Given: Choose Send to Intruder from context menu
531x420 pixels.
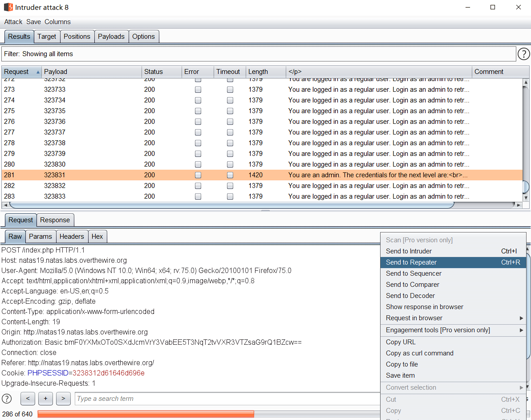Looking at the screenshot, I should pos(453,251).
